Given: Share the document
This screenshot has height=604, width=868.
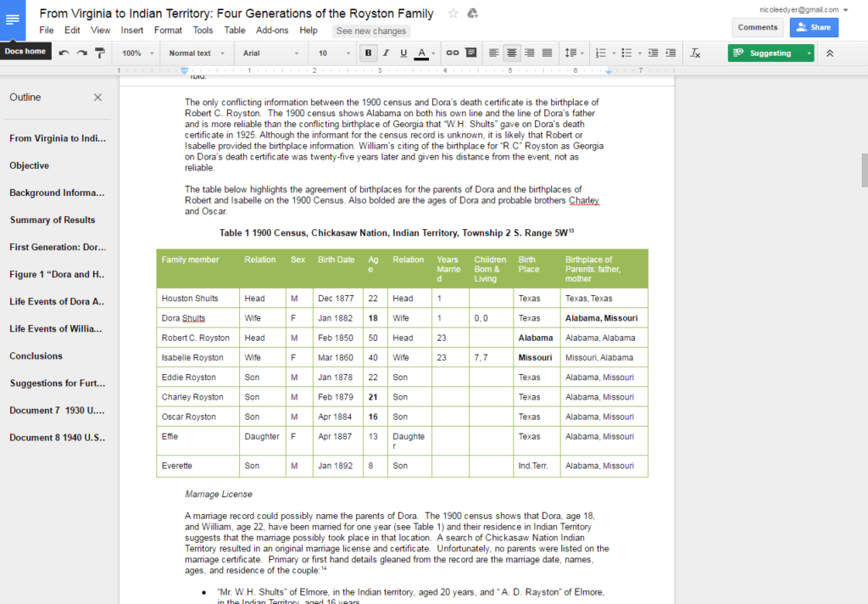Looking at the screenshot, I should [814, 27].
